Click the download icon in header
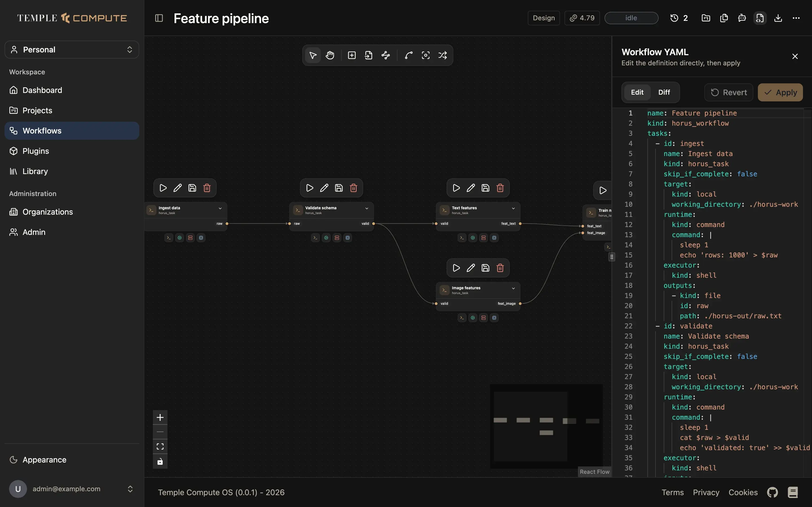 point(778,18)
